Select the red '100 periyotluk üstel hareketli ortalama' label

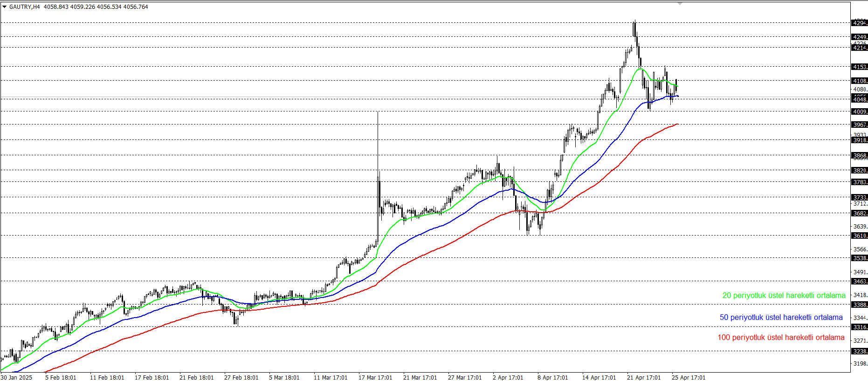click(x=781, y=338)
